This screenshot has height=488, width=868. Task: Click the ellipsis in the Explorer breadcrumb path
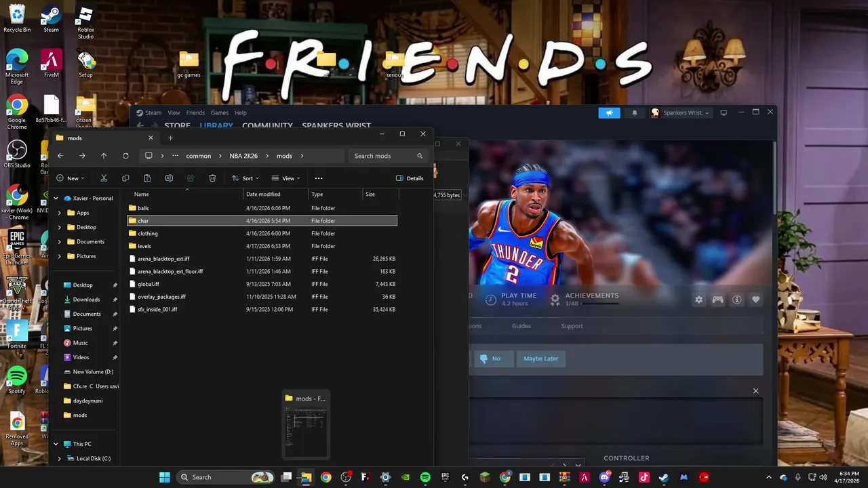pyautogui.click(x=176, y=156)
